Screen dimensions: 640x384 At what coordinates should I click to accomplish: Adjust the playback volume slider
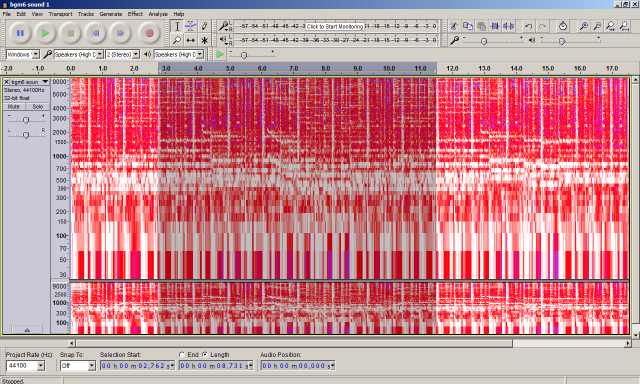(562, 41)
